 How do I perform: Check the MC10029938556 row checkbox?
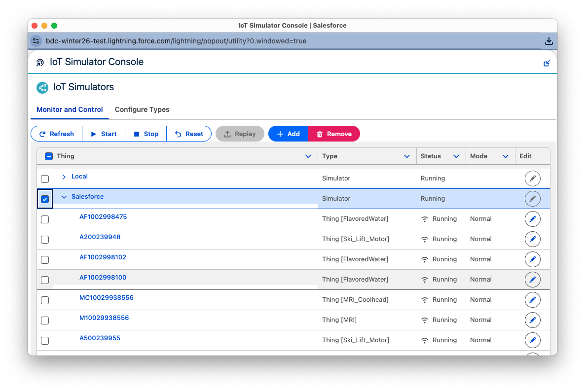pos(45,300)
